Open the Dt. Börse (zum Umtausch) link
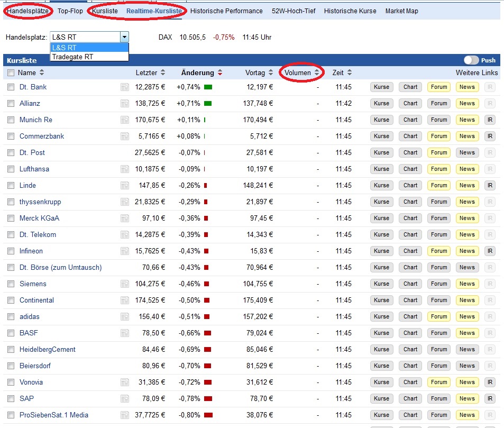Viewport: 504px width, 428px height. coord(60,268)
